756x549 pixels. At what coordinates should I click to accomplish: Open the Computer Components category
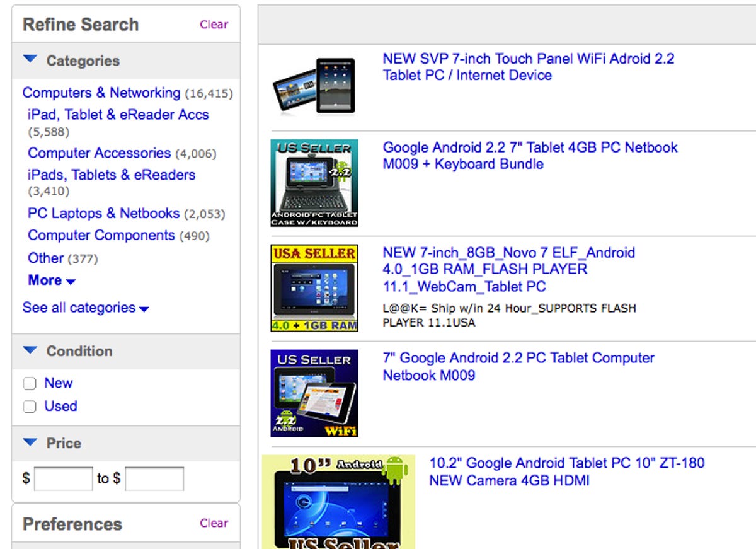101,235
